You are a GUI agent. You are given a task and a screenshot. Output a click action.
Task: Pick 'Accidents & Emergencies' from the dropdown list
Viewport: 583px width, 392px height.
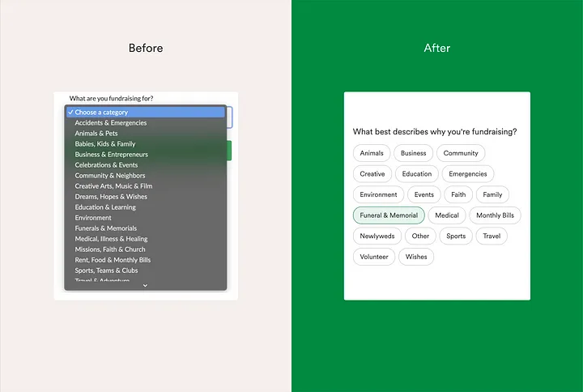pos(111,123)
